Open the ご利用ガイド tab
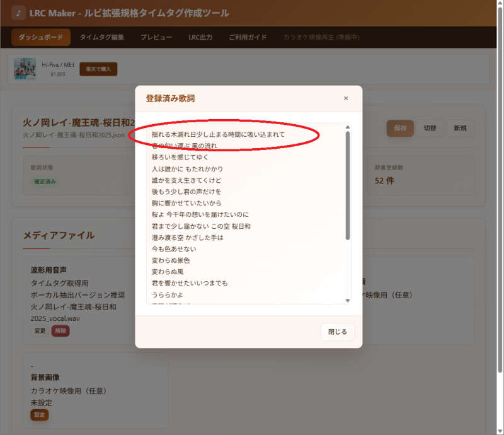 tap(248, 37)
